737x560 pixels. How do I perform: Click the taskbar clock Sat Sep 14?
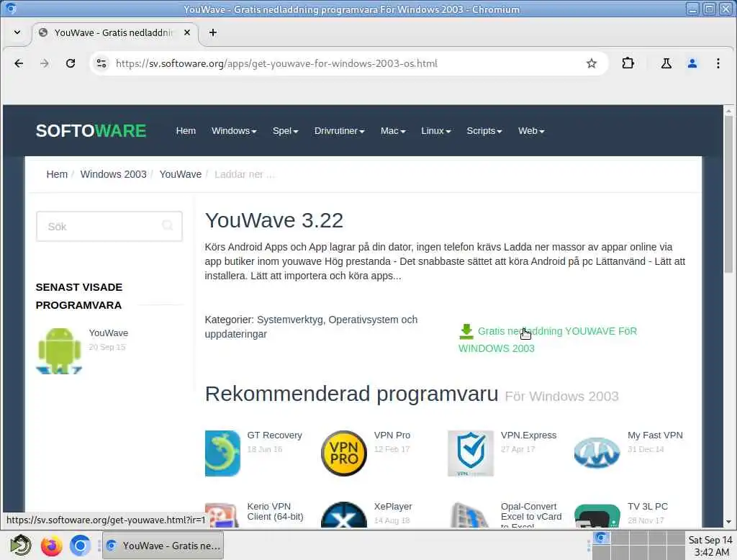click(710, 546)
